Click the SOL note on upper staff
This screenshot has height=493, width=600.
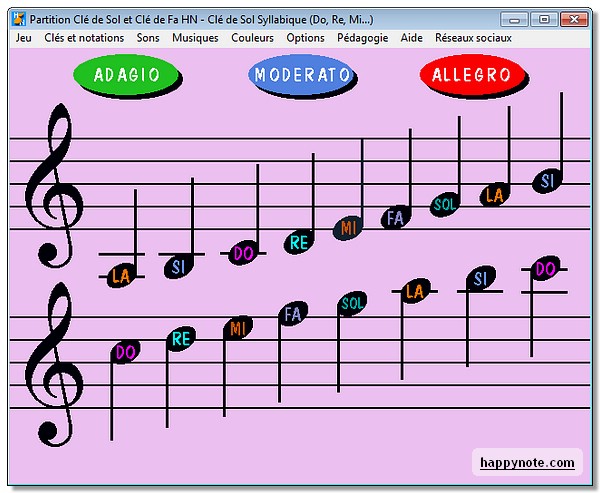coord(445,205)
